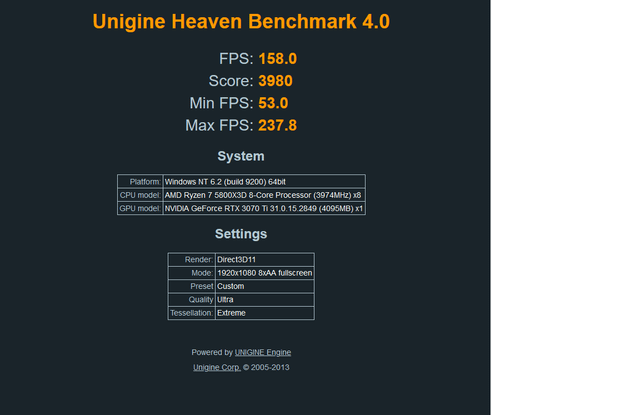This screenshot has width=640, height=415.
Task: Select the Extreme tessellation value
Action: pos(264,313)
